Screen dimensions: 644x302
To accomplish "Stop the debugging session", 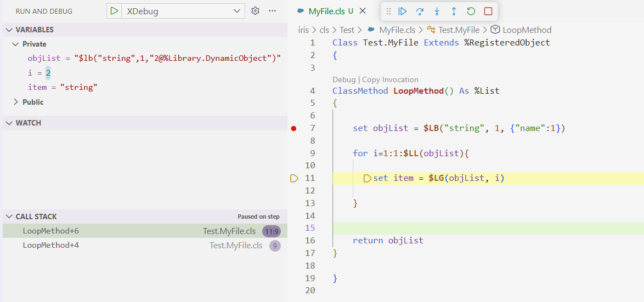I will [488, 11].
